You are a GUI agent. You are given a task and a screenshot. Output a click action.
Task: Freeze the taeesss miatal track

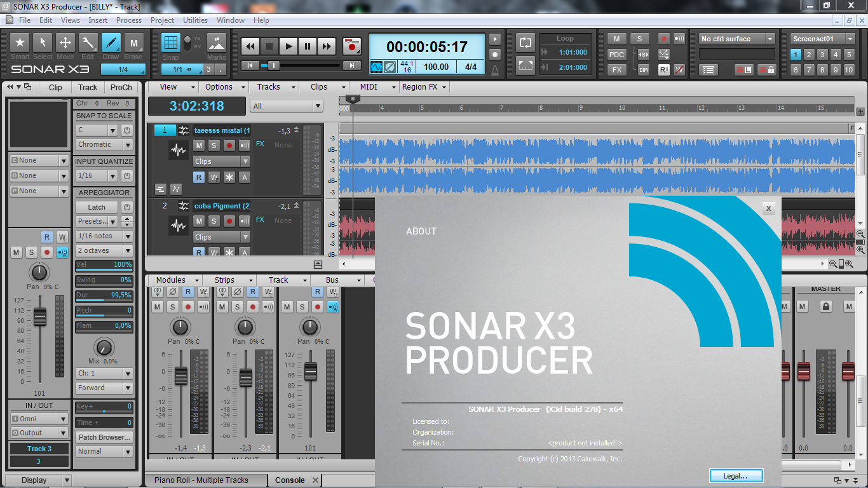coord(229,177)
